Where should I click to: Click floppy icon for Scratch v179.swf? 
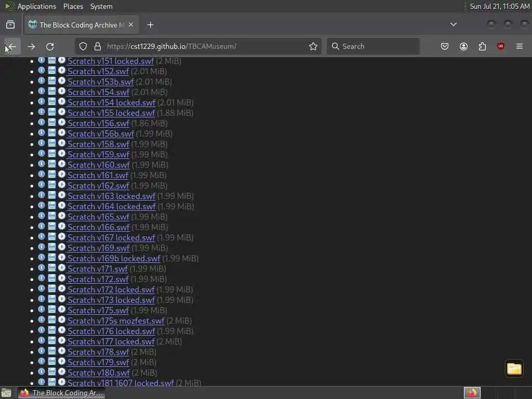point(51,362)
